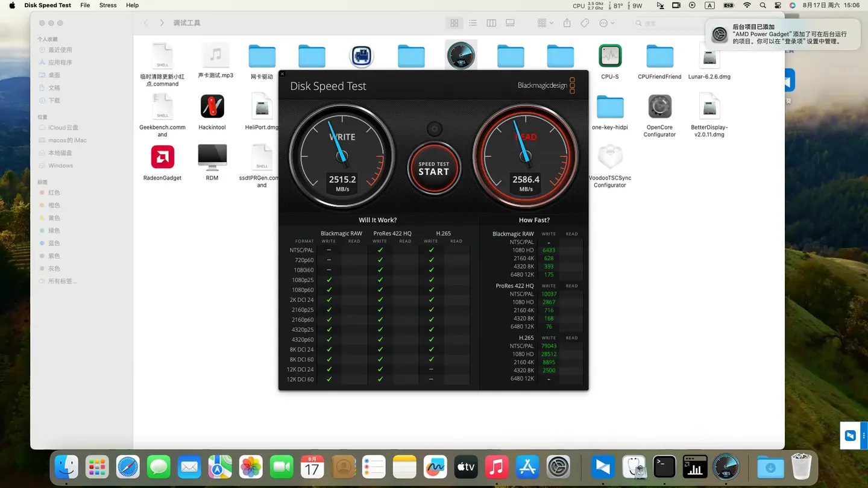Open Finder group-by dropdown
Viewport: 868px width, 488px height.
click(x=545, y=23)
